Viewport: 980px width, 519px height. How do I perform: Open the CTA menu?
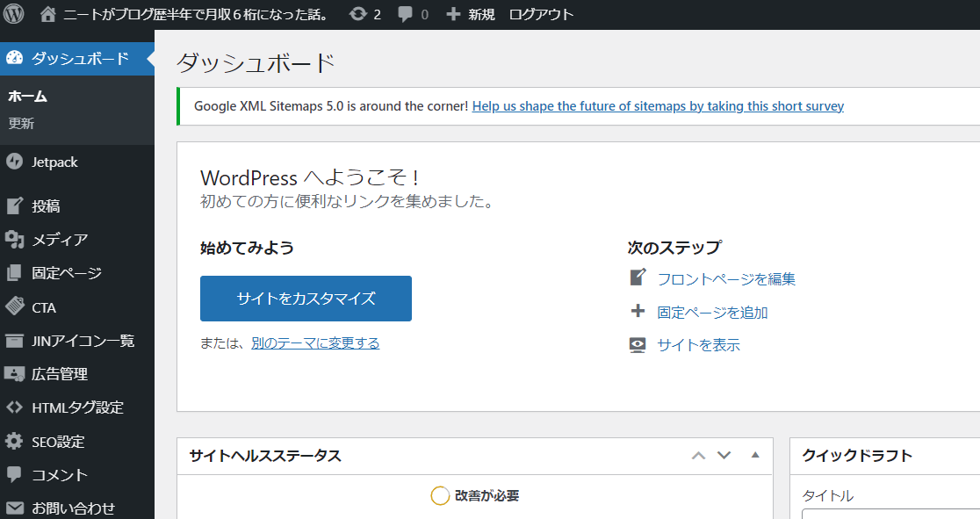[x=77, y=307]
